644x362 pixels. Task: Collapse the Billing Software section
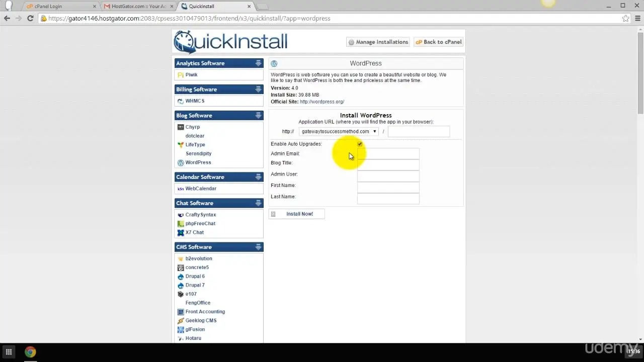tap(258, 89)
